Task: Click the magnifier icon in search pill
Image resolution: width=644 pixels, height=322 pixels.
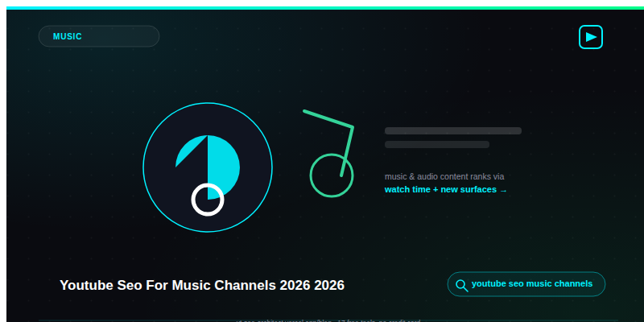Action: click(x=461, y=286)
